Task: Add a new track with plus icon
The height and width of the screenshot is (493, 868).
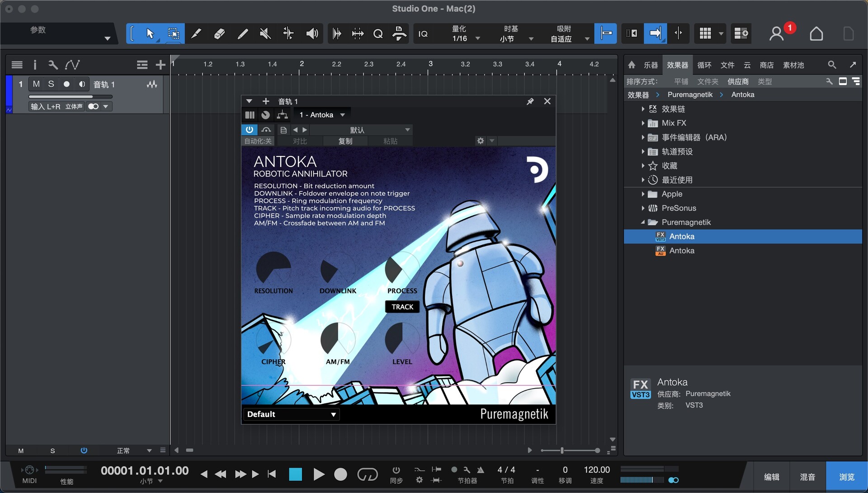Action: point(160,65)
